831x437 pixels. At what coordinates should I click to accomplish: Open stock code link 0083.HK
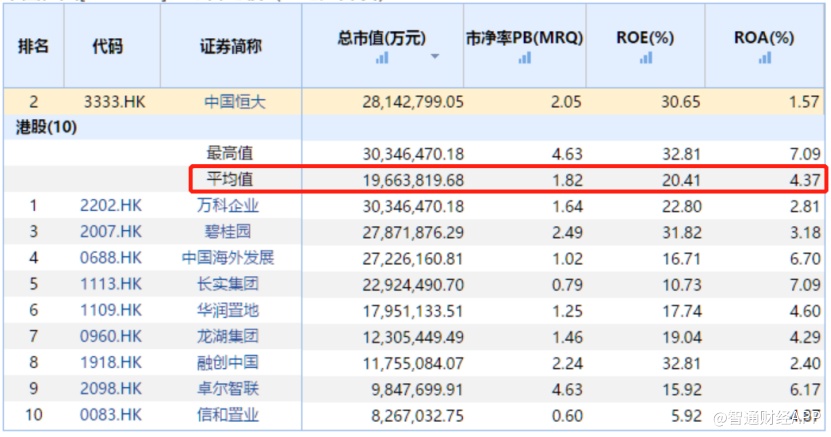(111, 414)
